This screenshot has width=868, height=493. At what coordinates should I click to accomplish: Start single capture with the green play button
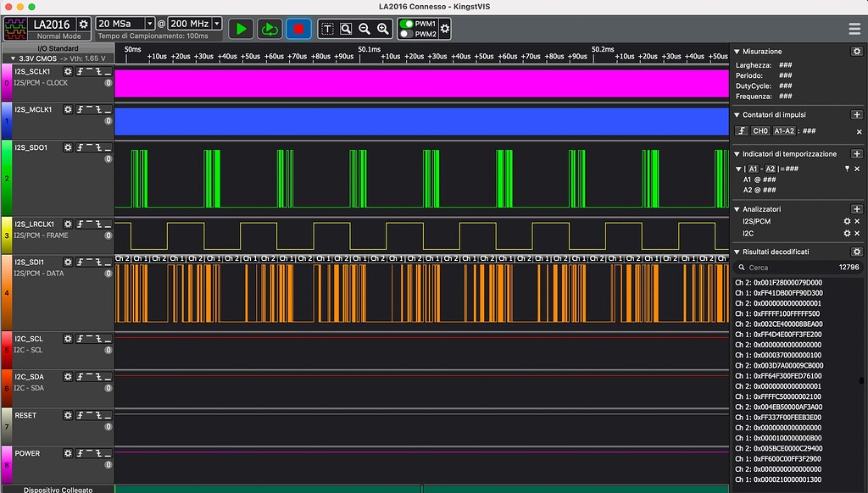coord(242,29)
